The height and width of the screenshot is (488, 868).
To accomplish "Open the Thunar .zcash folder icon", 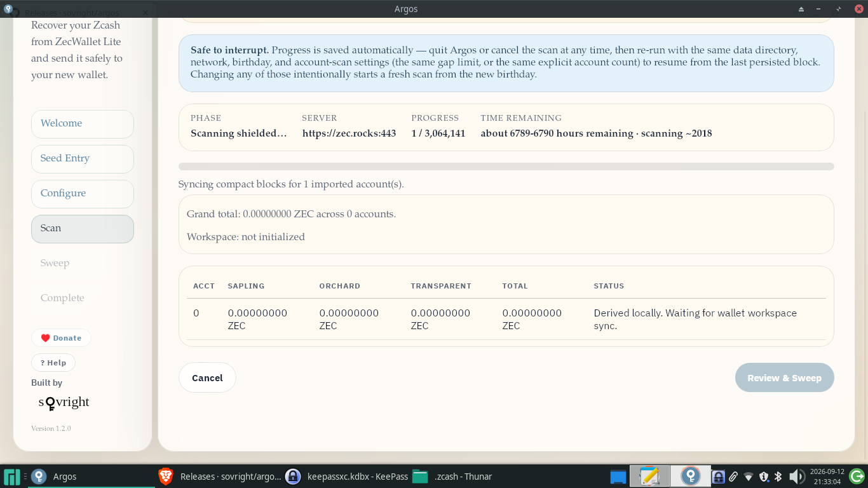I will pos(419,477).
